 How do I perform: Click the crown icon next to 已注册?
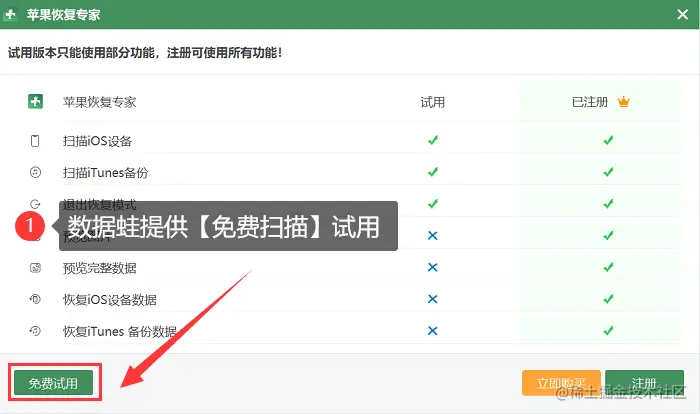[x=624, y=102]
